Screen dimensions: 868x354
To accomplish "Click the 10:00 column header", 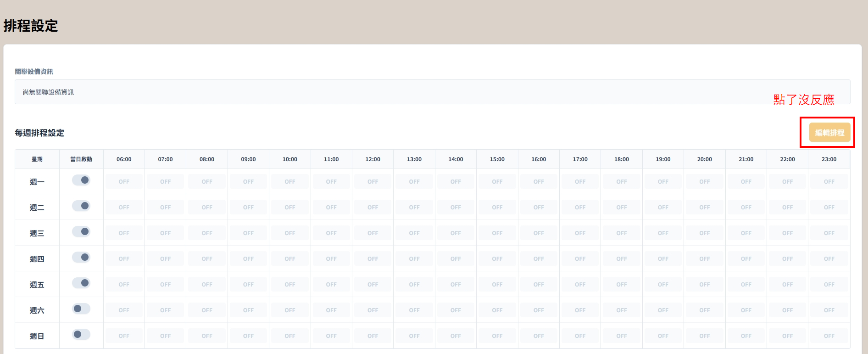I will [x=290, y=159].
